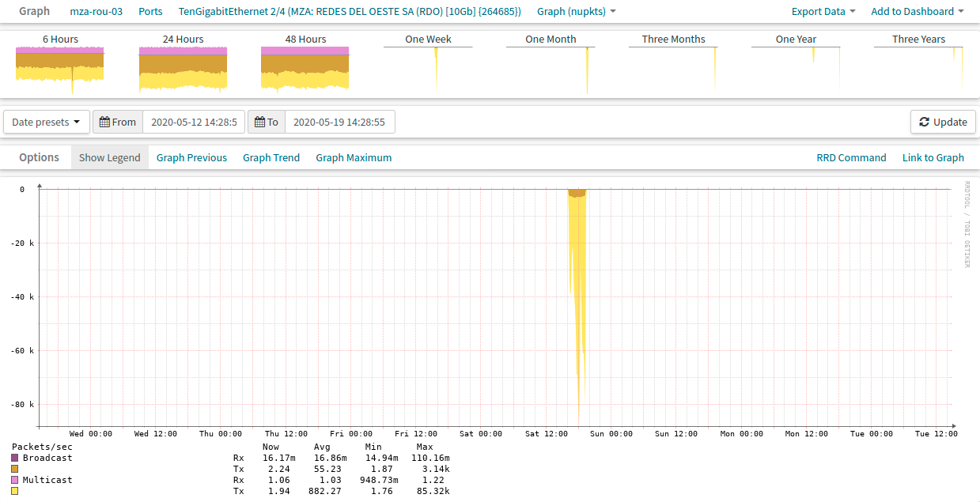980x502 pixels.
Task: Select the 24 Hours graph thumbnail
Action: pyautogui.click(x=183, y=67)
